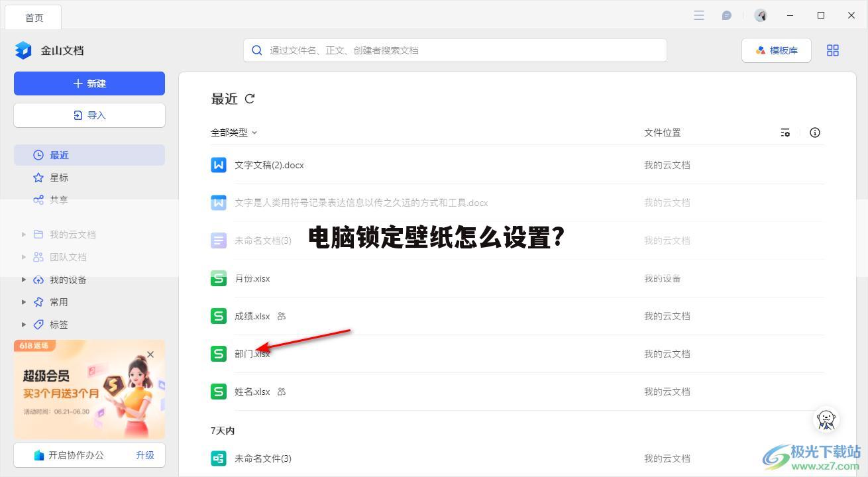
Task: Click the 标签 tag icon in sidebar
Action: click(38, 325)
